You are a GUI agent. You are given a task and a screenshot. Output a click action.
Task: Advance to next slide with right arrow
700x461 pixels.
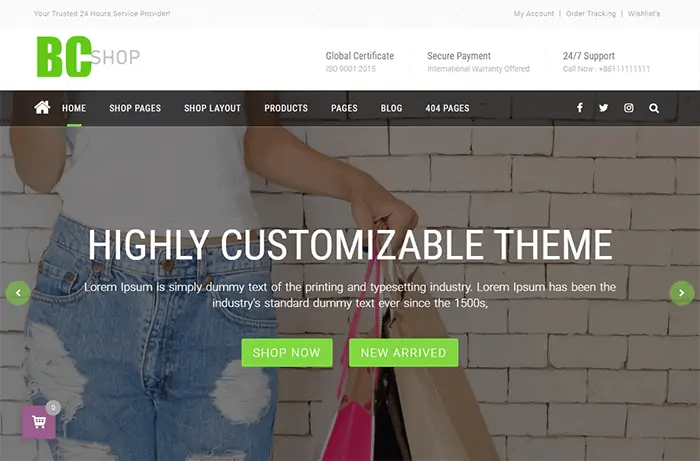[682, 293]
